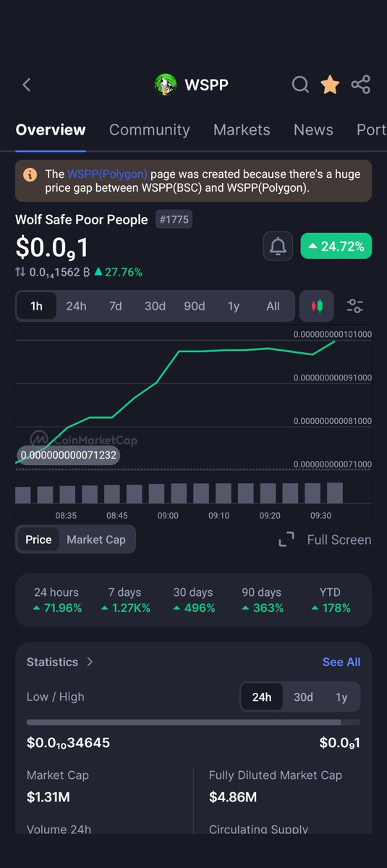
Task: Tap 30 days 496% stat
Action: (194, 600)
